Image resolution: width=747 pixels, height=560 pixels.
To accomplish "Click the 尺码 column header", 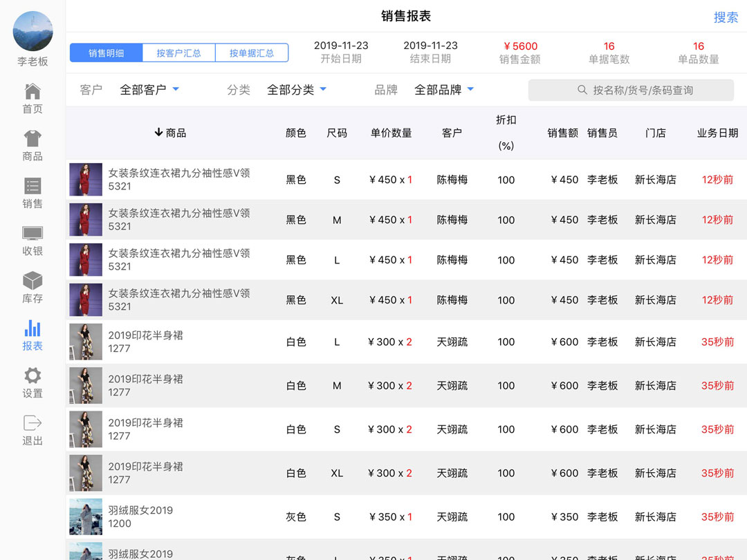I will pos(337,133).
